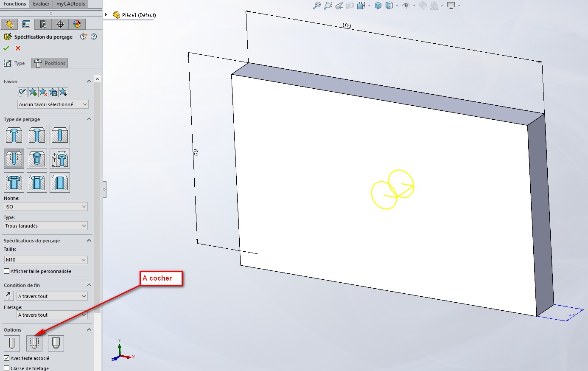Collapse the 'Type de perçage' section

89,119
